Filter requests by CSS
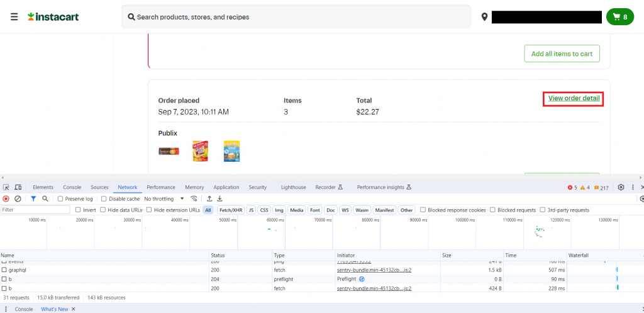This screenshot has height=313, width=644. click(x=264, y=210)
